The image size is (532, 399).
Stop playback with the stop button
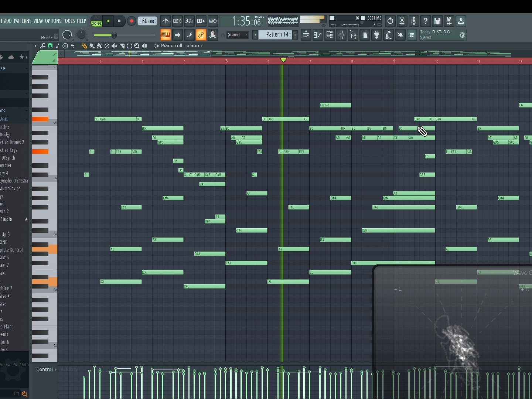point(119,21)
